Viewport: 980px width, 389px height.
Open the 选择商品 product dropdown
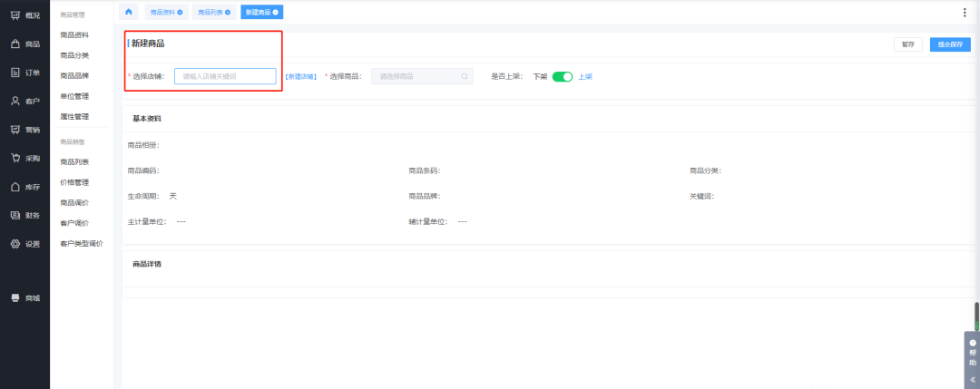[x=422, y=77]
